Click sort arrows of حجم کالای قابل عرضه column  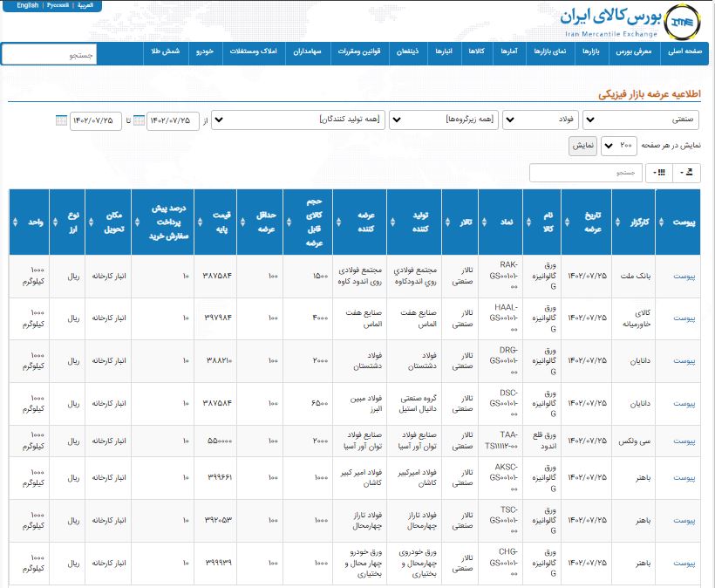pos(289,222)
